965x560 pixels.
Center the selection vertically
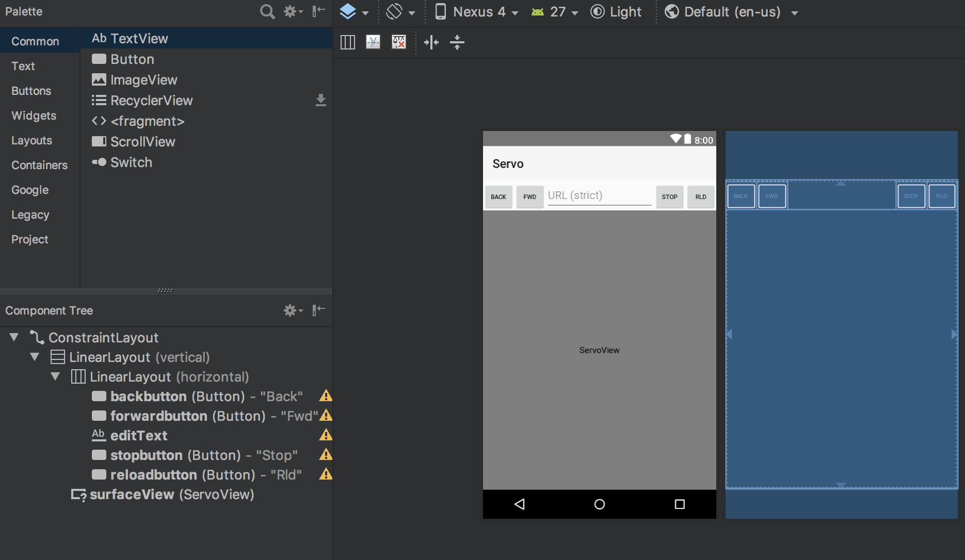click(458, 42)
